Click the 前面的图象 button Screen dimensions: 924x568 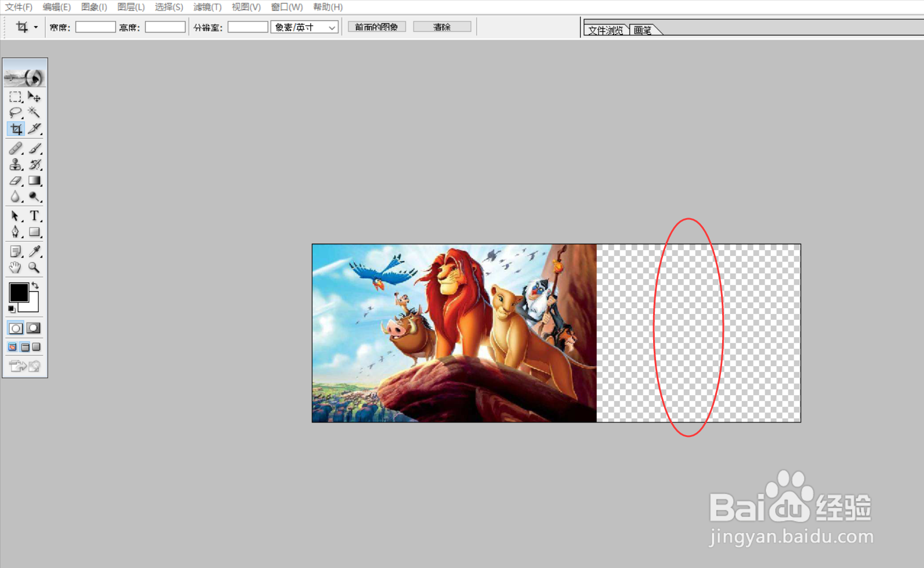tap(376, 27)
